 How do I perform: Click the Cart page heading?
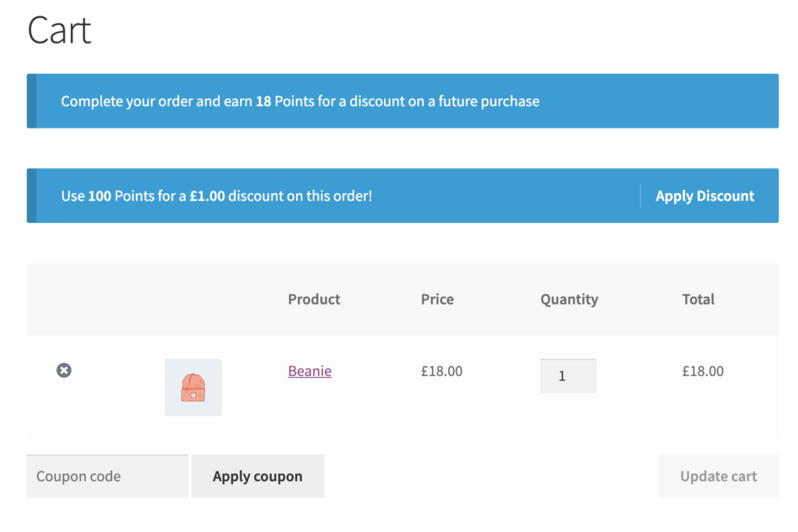tap(59, 30)
